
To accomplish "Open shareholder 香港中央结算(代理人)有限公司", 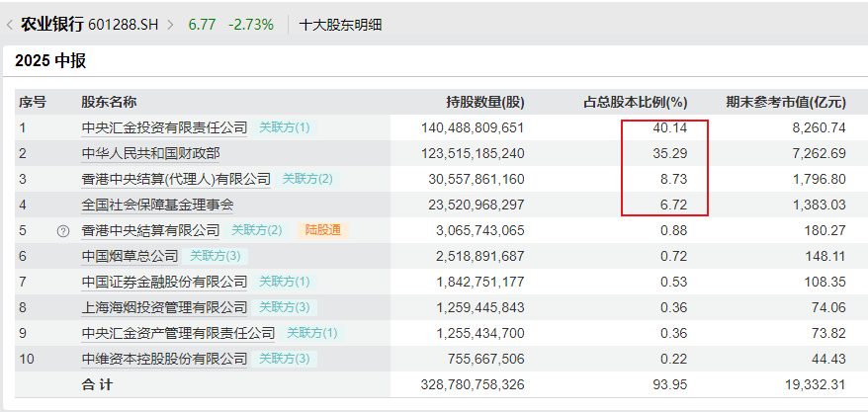I will pos(176,179).
